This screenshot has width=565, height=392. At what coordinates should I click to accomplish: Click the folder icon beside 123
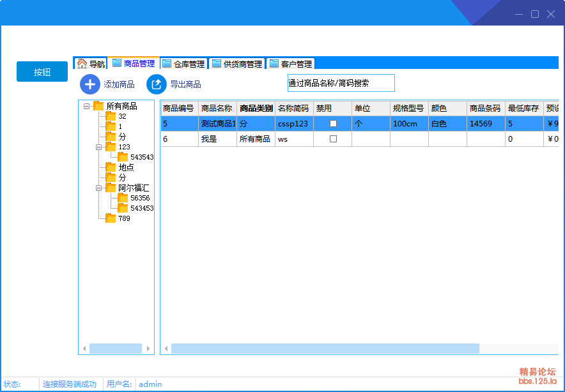point(111,146)
